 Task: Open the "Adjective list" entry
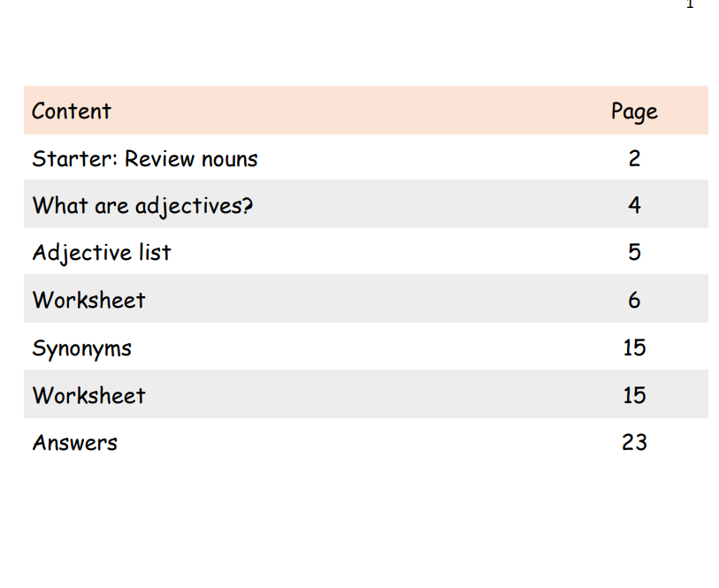coord(102,253)
